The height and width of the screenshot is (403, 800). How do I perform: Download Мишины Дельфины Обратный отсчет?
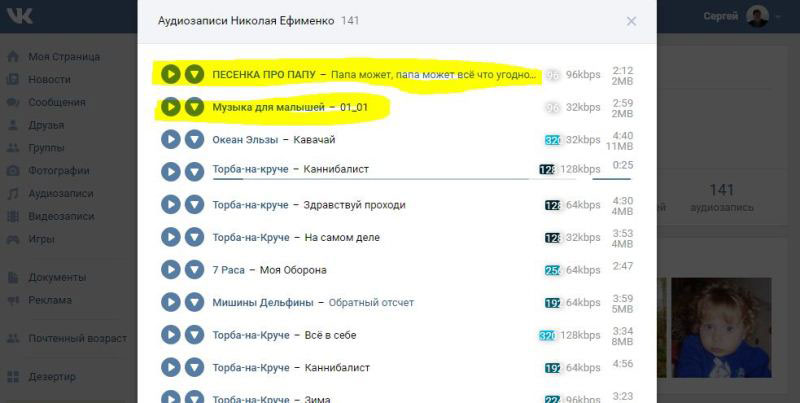coord(194,303)
